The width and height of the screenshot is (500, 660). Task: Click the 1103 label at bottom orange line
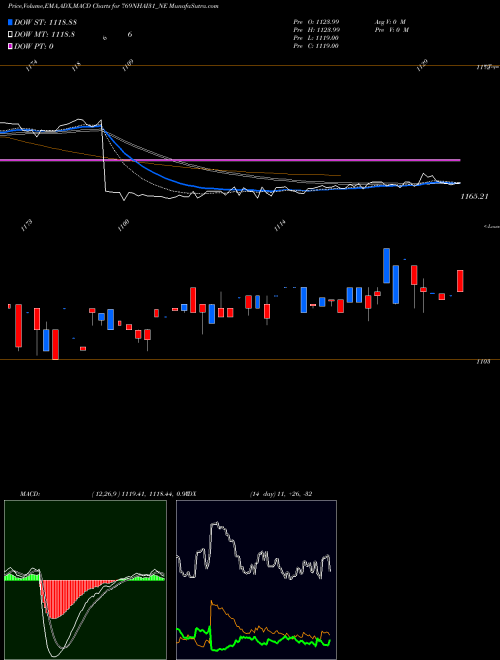(483, 362)
